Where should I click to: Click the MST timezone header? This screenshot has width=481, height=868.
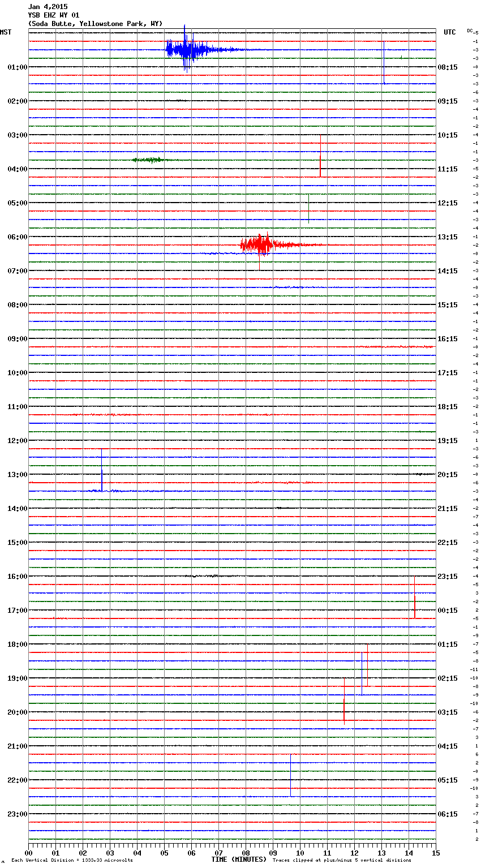pyautogui.click(x=6, y=32)
